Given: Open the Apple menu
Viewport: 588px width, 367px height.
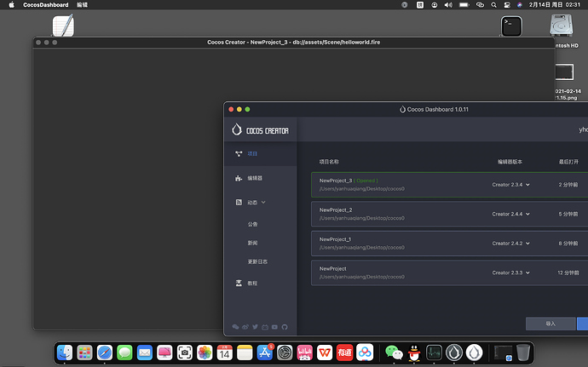Looking at the screenshot, I should click(x=11, y=5).
